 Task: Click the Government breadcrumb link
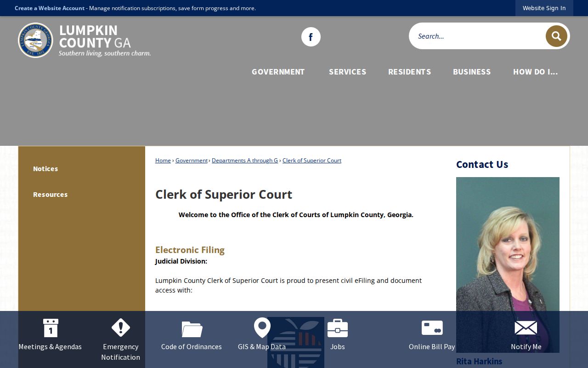coord(192,161)
